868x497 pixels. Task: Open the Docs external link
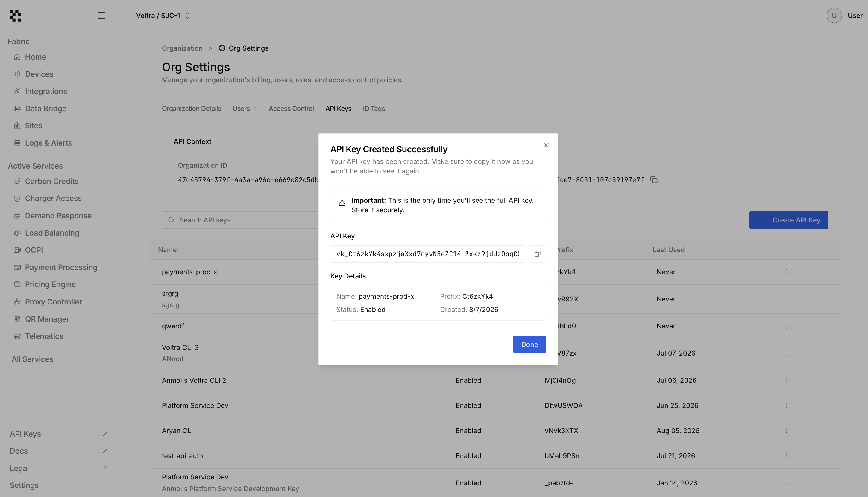[x=59, y=451]
